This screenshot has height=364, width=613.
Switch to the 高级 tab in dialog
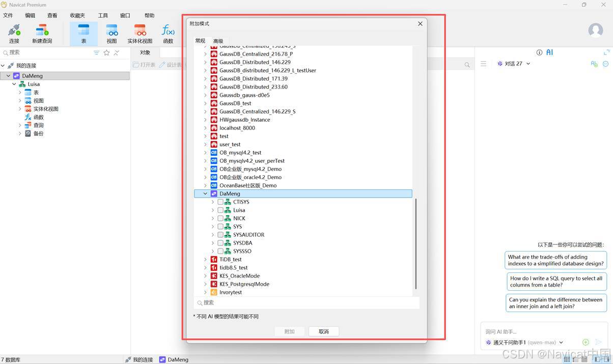pyautogui.click(x=218, y=41)
